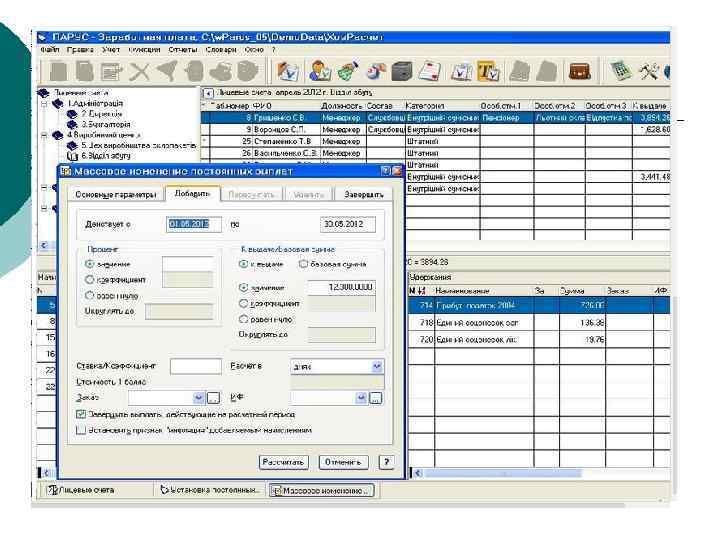This screenshot has width=720, height=540.
Task: Enable Установить признак индексация checkbox
Action: pos(81,430)
